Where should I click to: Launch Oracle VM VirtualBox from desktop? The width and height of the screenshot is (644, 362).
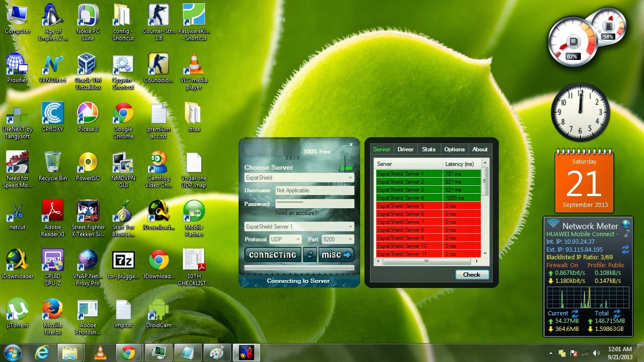(x=88, y=71)
